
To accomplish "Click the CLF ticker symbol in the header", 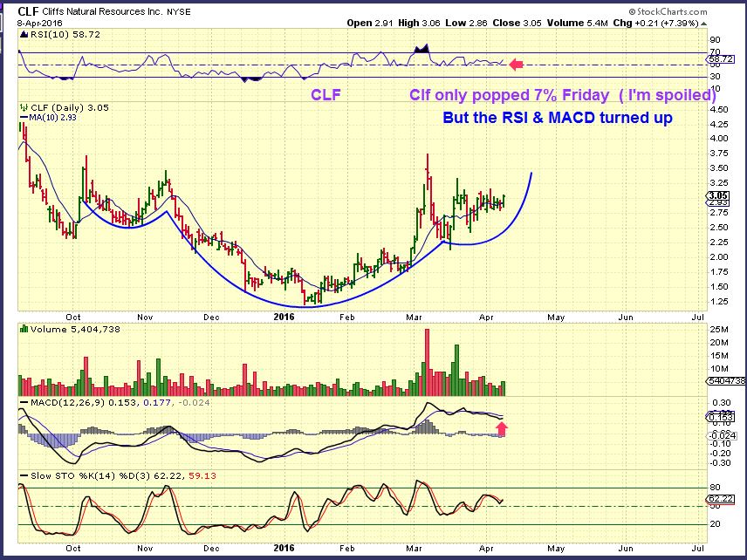I will tap(28, 11).
